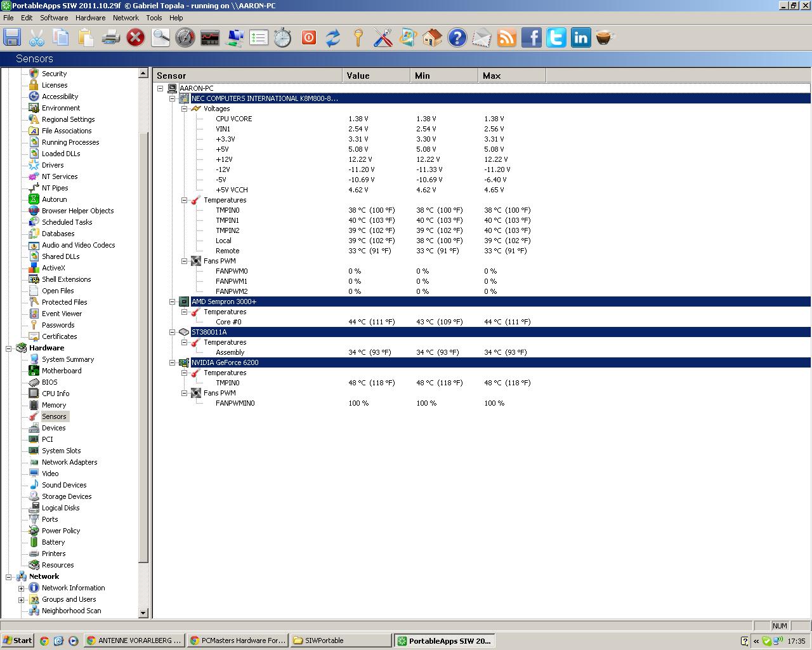This screenshot has width=812, height=650.
Task: Select the FANPWMIN0 sensor row
Action: [x=482, y=403]
